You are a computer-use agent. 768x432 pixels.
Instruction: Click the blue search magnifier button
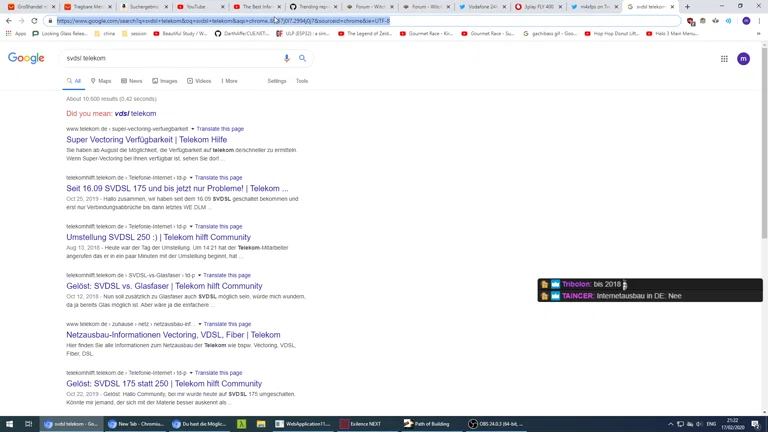302,58
